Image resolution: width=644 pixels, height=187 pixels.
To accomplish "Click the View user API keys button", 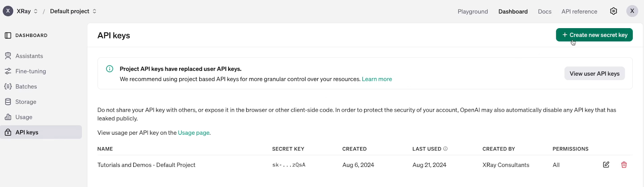I will 594,74.
